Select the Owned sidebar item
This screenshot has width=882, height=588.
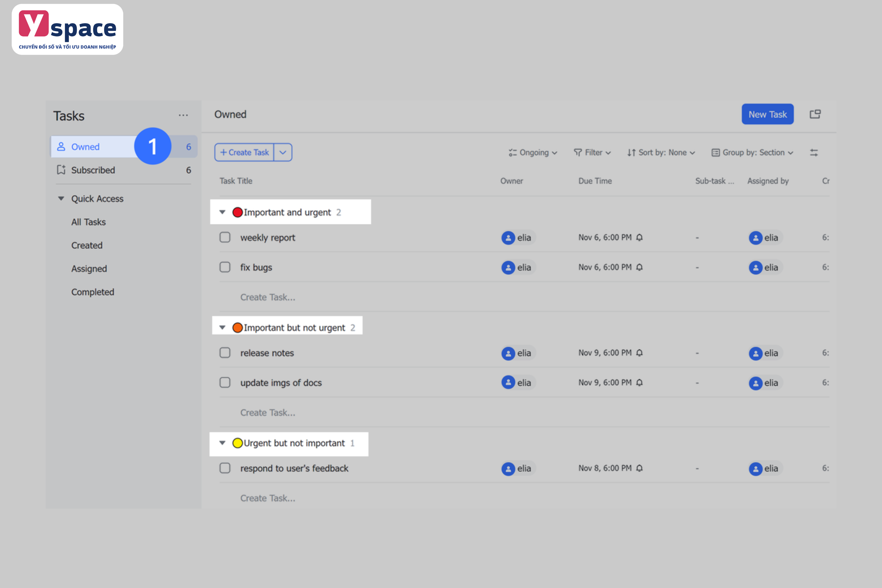(124, 147)
